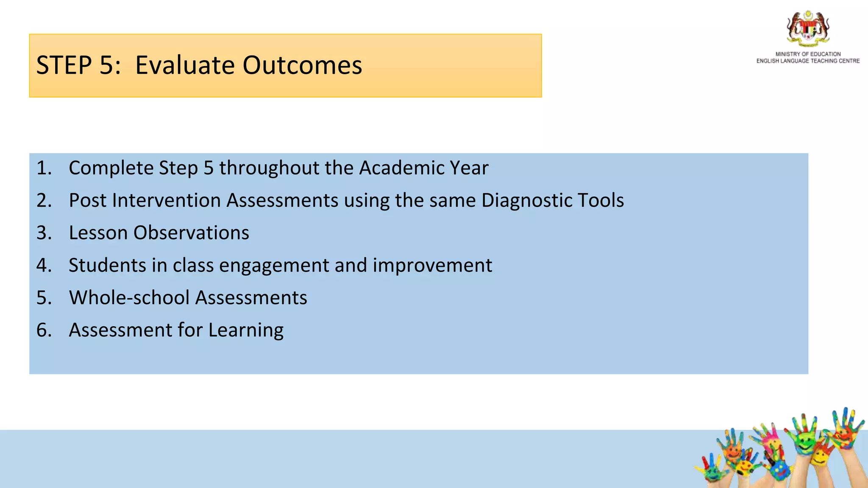Image resolution: width=868 pixels, height=488 pixels.
Task: Click the colorful painted hands image
Action: click(x=780, y=447)
